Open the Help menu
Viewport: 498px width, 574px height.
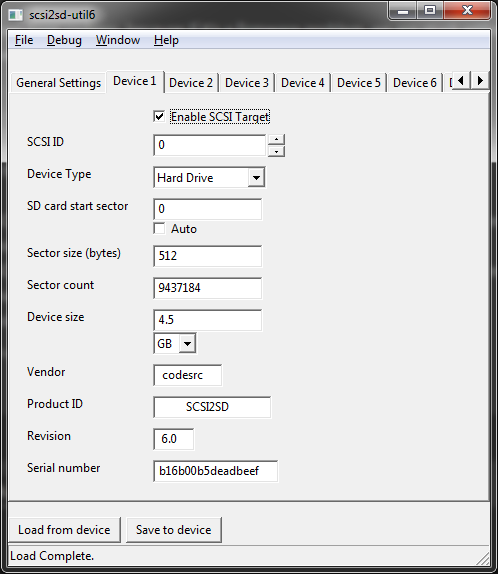pyautogui.click(x=166, y=40)
